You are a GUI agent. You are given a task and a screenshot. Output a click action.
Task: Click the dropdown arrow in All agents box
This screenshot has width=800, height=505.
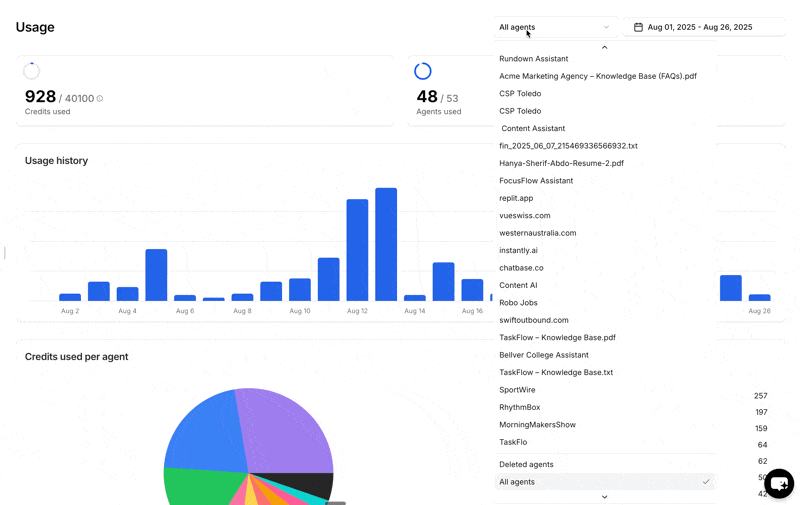coord(606,27)
